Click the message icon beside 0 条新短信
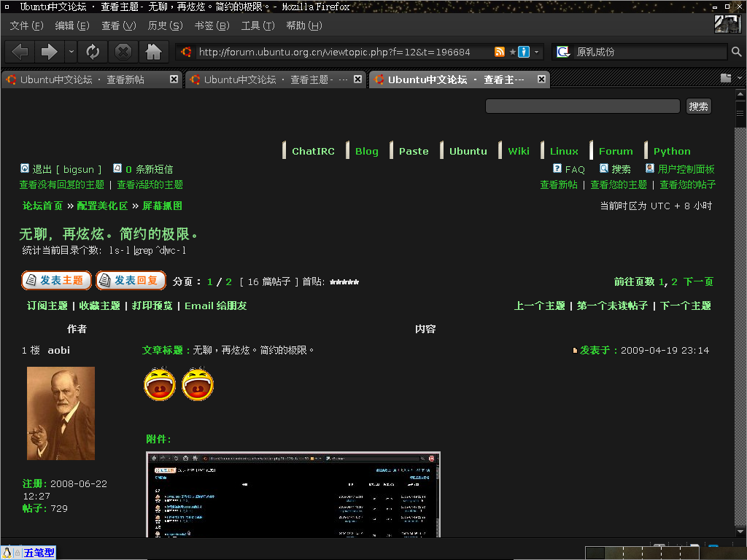747x560 pixels. point(117,168)
